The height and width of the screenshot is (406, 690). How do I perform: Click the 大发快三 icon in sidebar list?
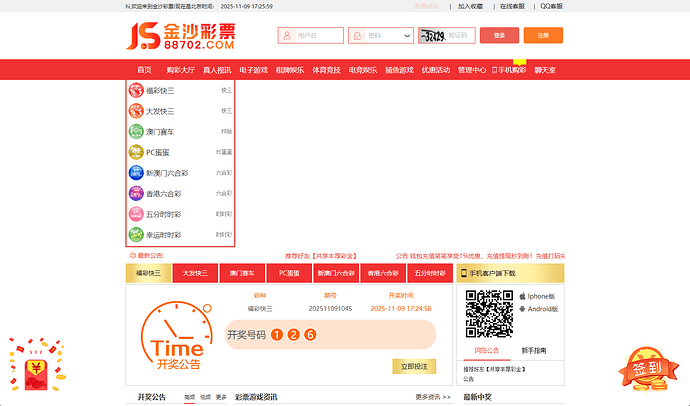pos(136,111)
